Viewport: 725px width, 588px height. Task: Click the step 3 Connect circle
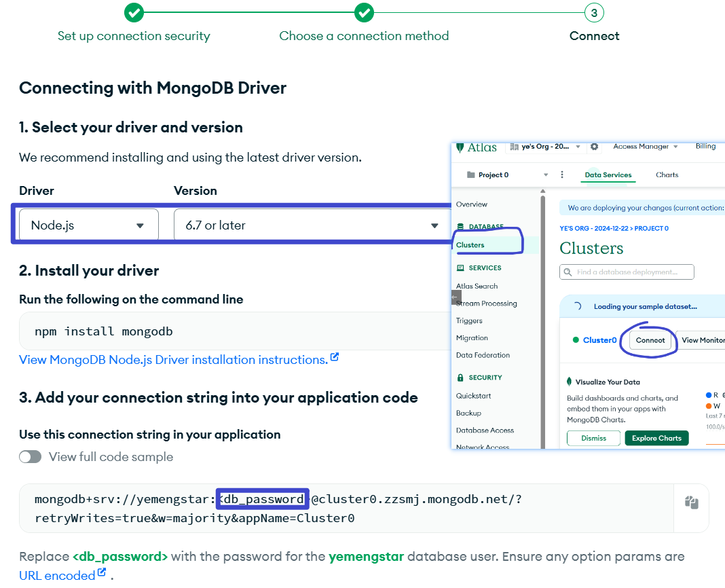coord(594,12)
